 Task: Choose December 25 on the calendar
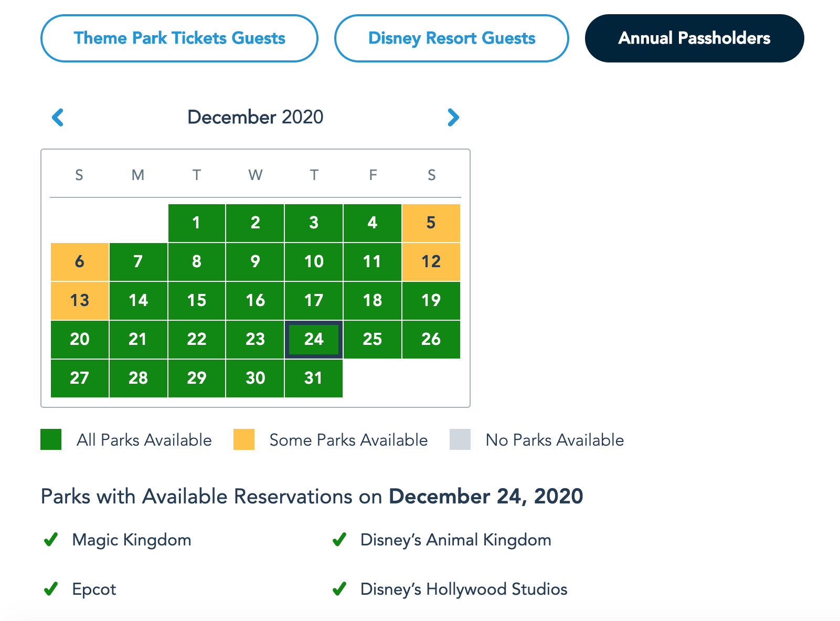(x=373, y=340)
